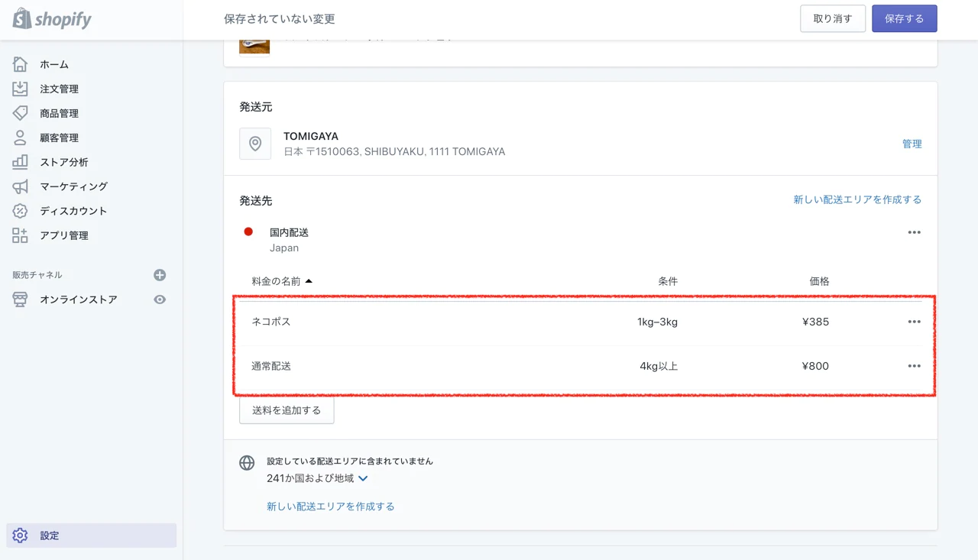Click the 商品管理 tag icon
This screenshot has width=978, height=560.
pyautogui.click(x=20, y=113)
